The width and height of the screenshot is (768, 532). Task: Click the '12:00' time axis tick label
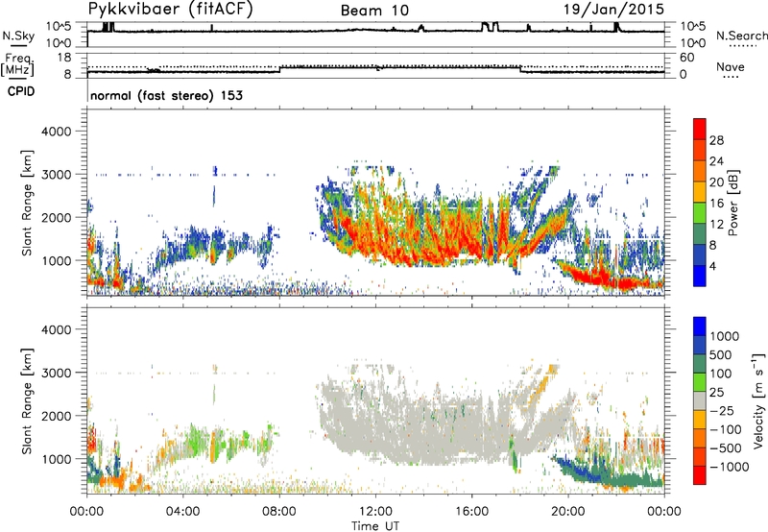pos(375,512)
